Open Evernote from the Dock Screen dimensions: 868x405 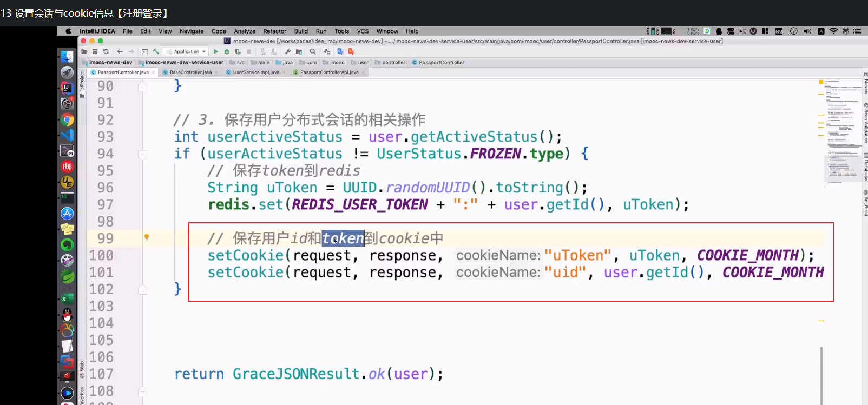point(67,245)
